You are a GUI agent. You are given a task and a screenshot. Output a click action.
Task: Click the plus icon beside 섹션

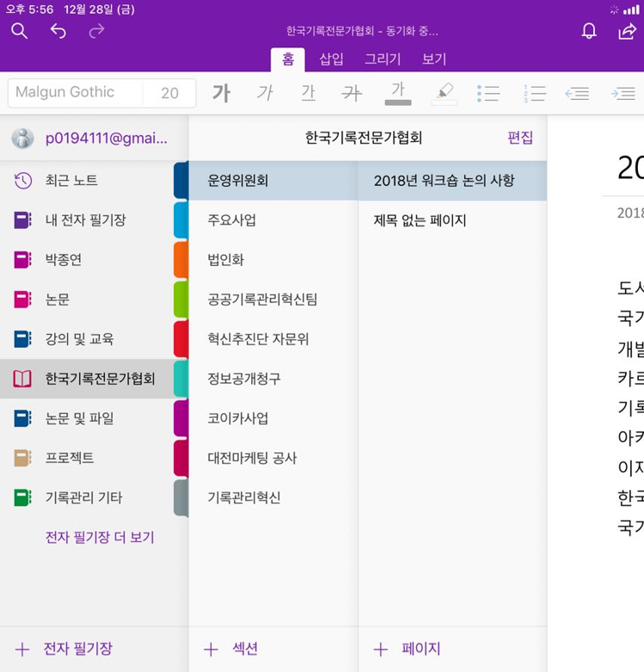point(211,650)
